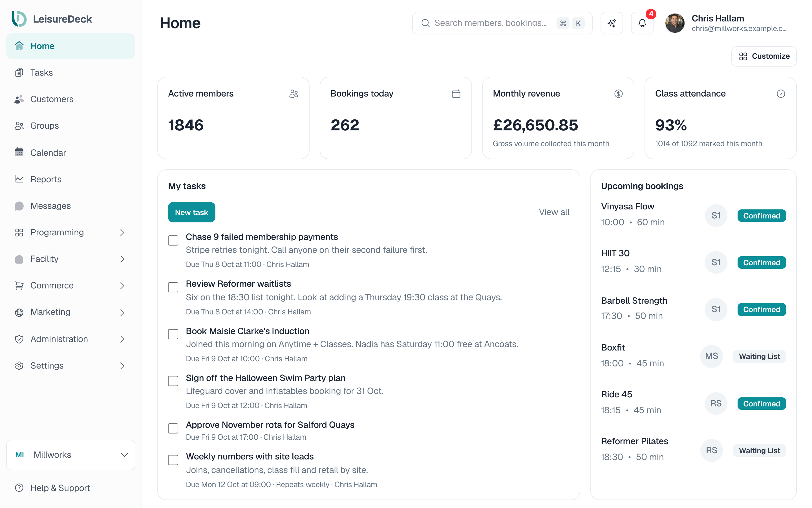Screen dimensions: 812x508
Task: Click the New task button
Action: coord(192,212)
